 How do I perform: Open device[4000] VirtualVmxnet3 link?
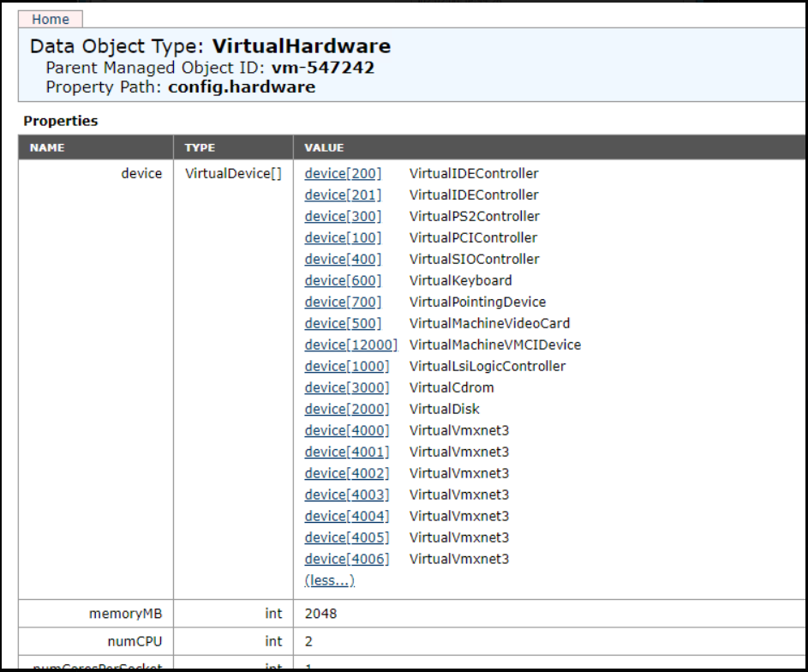coord(346,430)
